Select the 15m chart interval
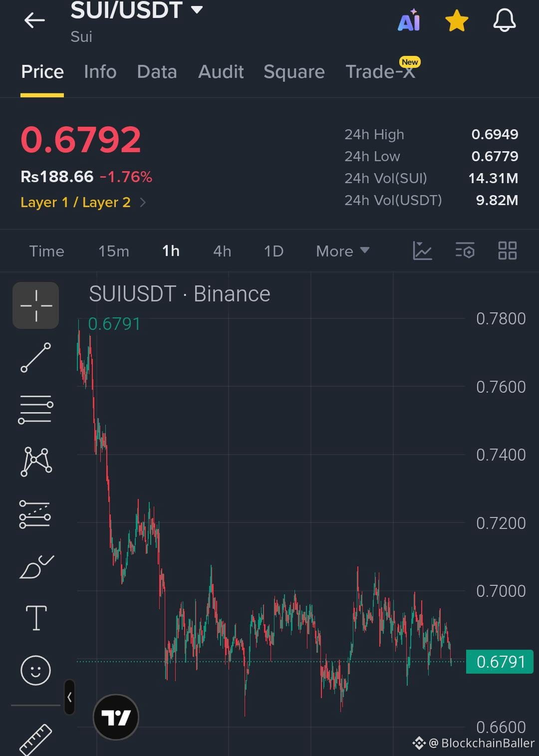This screenshot has height=756, width=539. pyautogui.click(x=114, y=251)
